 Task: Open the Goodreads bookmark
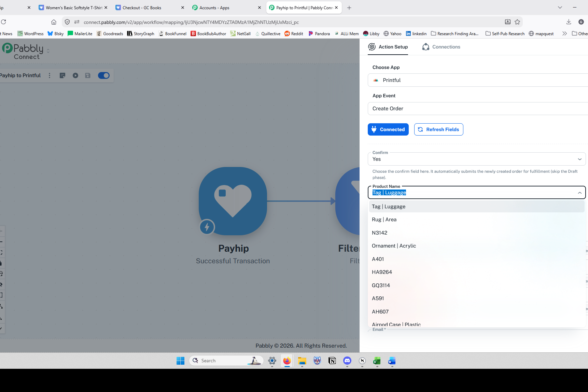click(x=110, y=33)
